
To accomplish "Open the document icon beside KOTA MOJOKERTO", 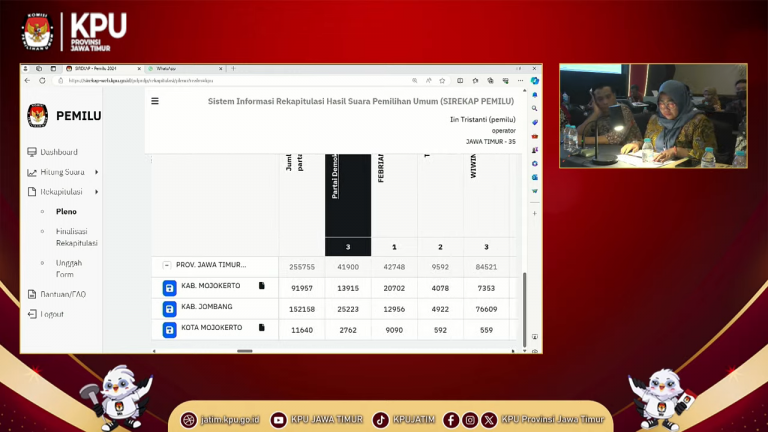I will click(262, 327).
